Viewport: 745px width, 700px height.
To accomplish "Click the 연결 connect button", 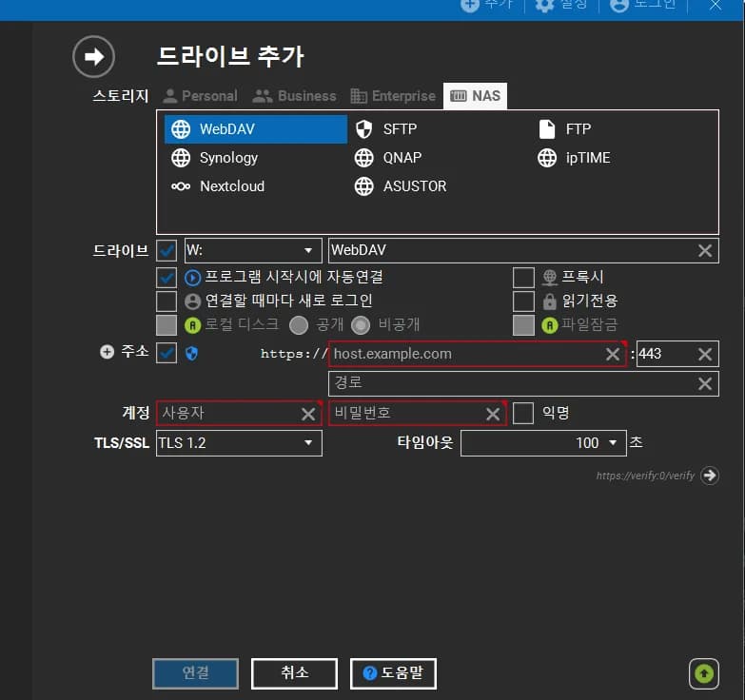I will click(196, 673).
